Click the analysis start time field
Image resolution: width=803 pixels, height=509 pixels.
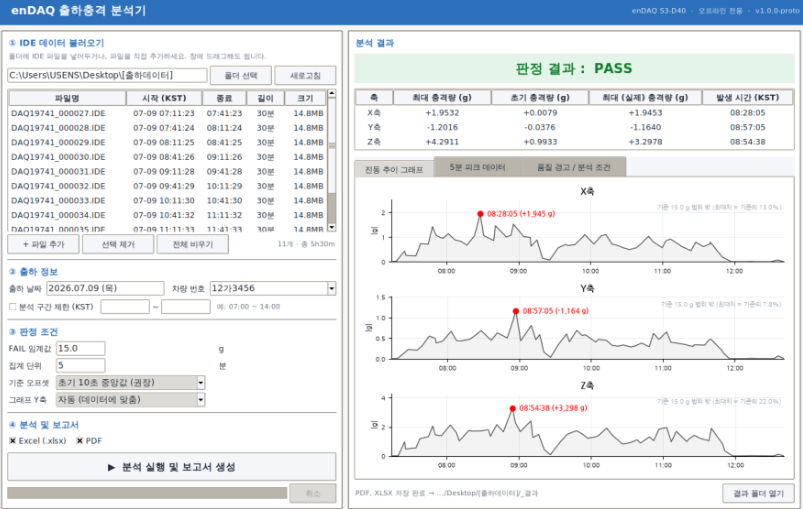coord(125,307)
